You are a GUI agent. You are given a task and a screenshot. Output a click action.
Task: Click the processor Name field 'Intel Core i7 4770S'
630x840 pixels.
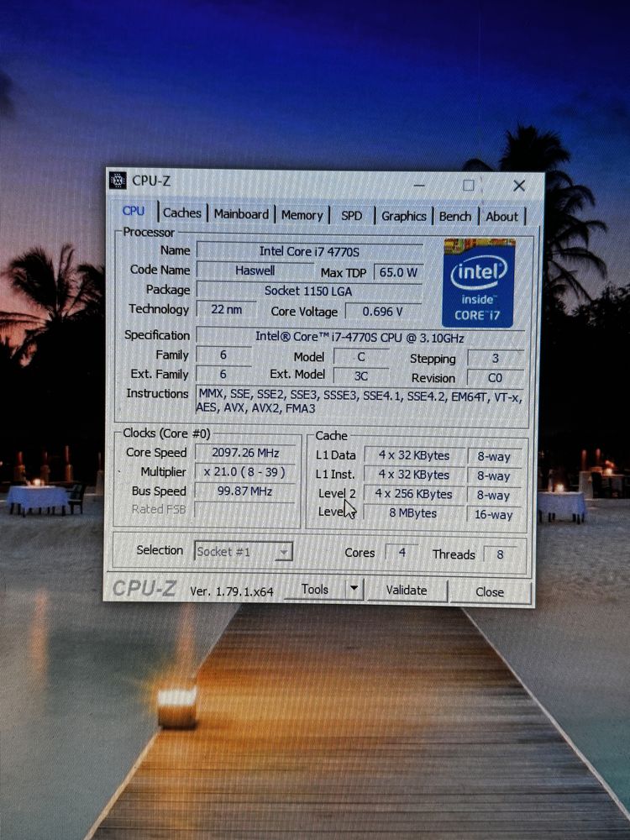coord(310,251)
